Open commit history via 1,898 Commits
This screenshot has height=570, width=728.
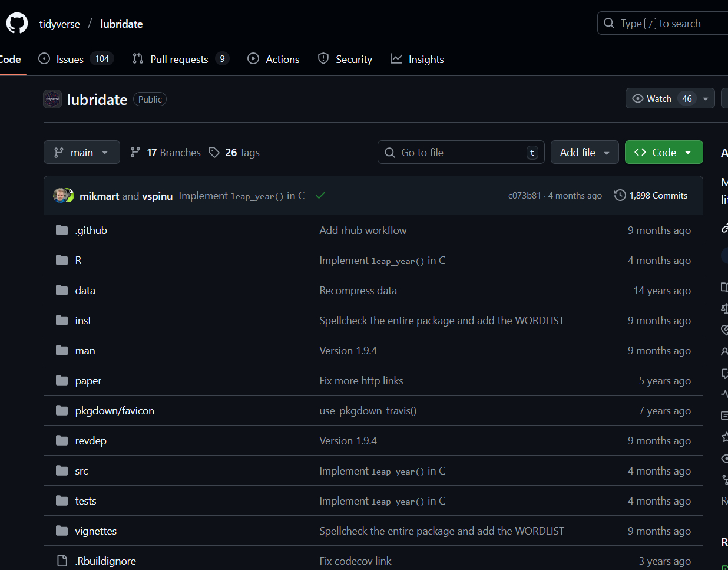(651, 196)
